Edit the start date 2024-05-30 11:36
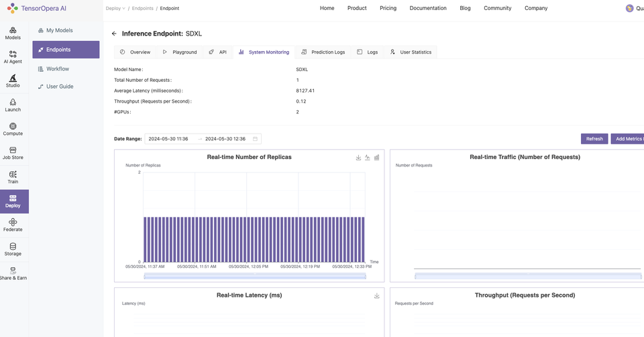This screenshot has height=337, width=644. coord(168,139)
